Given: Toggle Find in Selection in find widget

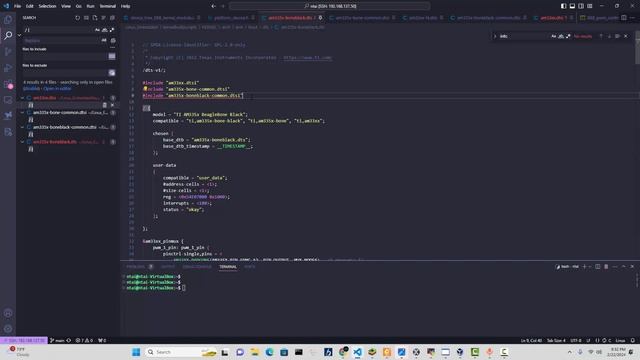Looking at the screenshot, I should click(617, 36).
